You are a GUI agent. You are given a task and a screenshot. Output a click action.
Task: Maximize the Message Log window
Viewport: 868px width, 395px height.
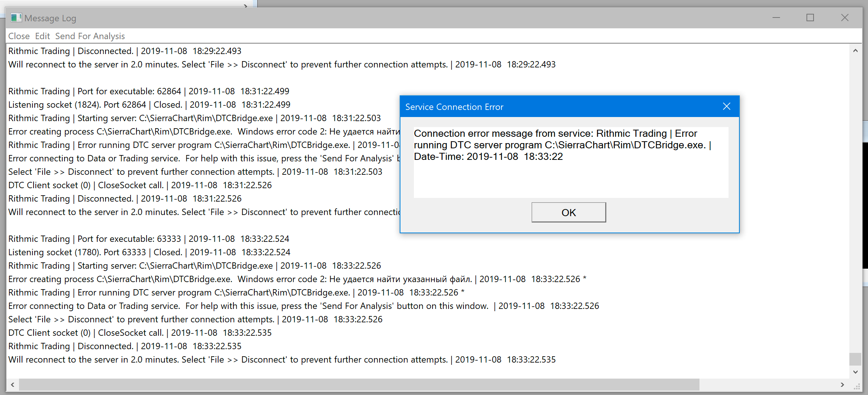coord(810,18)
